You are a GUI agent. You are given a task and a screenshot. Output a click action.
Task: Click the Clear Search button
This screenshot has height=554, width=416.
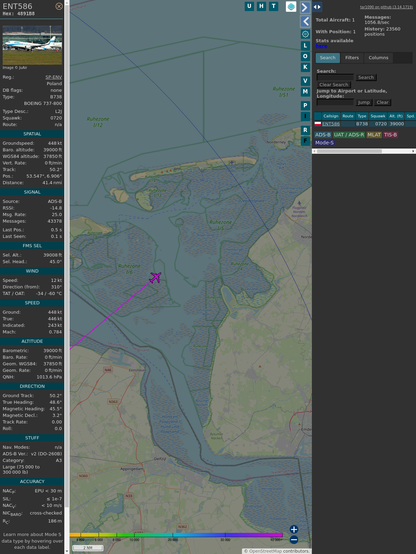(x=334, y=85)
